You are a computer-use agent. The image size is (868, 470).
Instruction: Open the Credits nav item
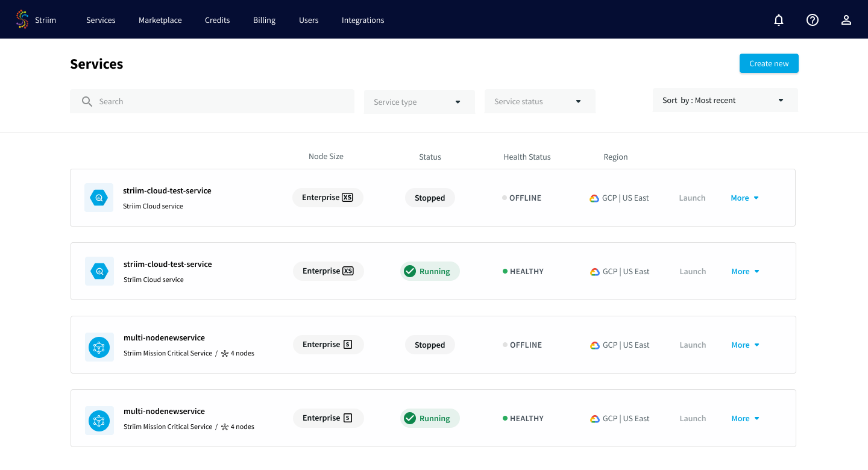(218, 20)
